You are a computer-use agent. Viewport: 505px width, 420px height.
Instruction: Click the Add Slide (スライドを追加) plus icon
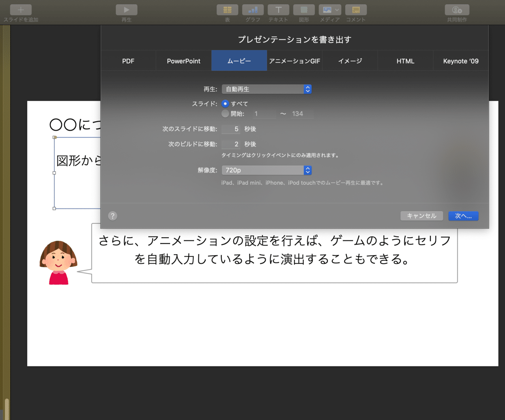[21, 10]
